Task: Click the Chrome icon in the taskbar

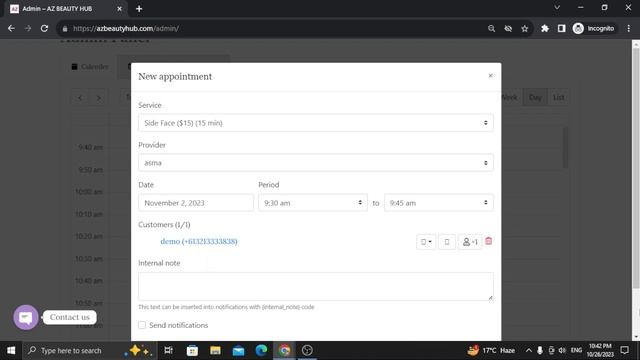Action: (284, 350)
